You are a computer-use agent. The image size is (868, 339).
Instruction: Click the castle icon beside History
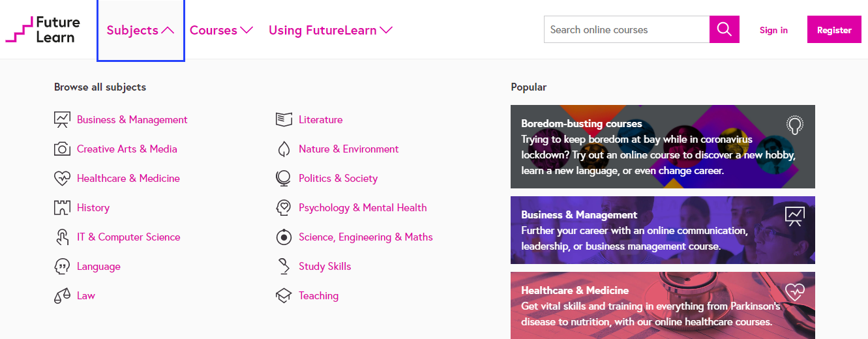pyautogui.click(x=62, y=208)
